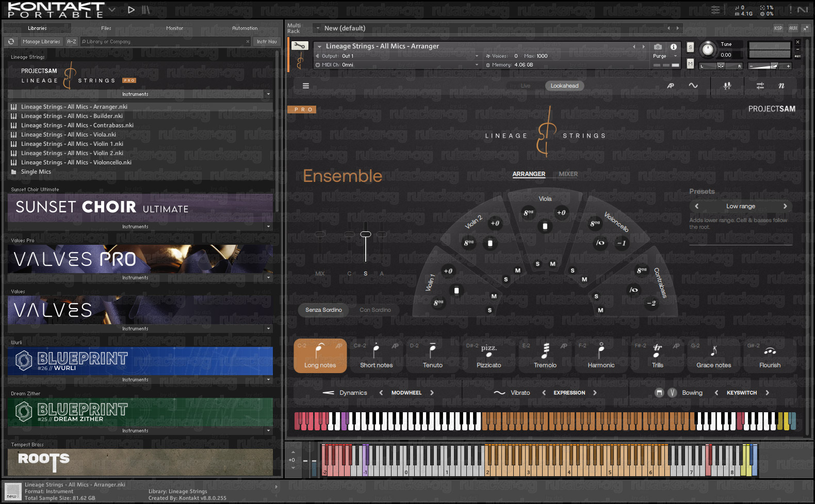Enable Senza Sordino mode
815x504 pixels.
coord(323,310)
